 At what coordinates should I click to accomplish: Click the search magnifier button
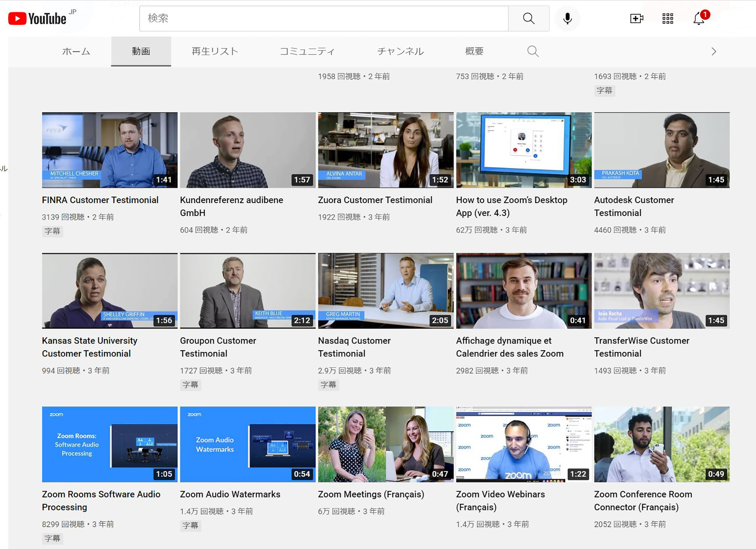pos(528,19)
